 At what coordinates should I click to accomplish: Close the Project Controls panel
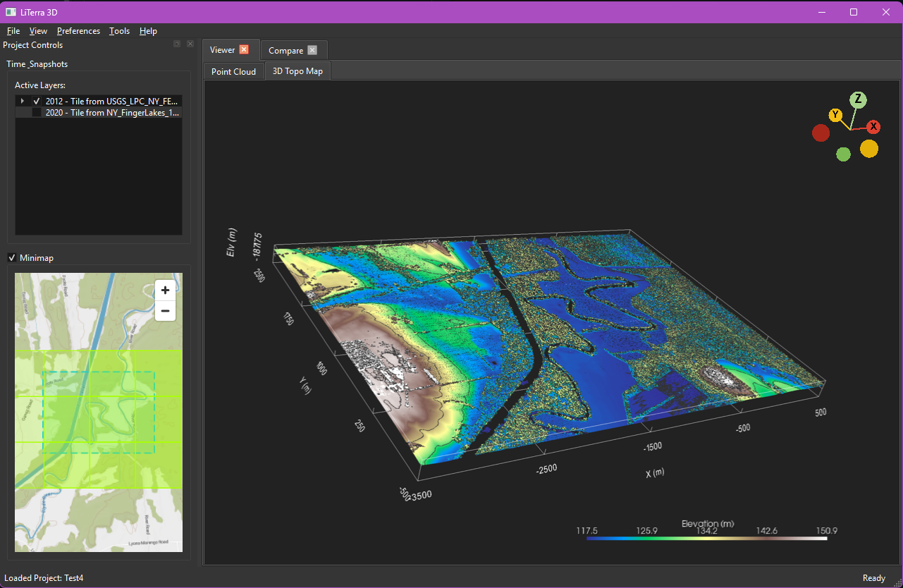(x=190, y=44)
